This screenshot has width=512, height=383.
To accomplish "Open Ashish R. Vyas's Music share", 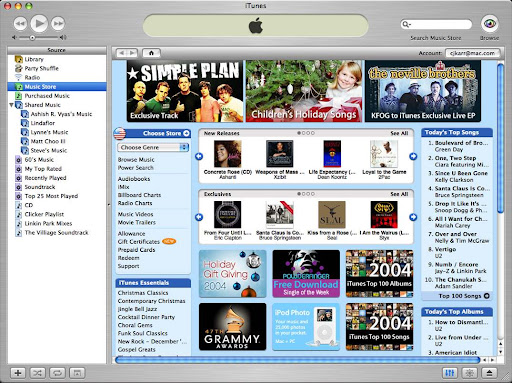I will (x=57, y=114).
